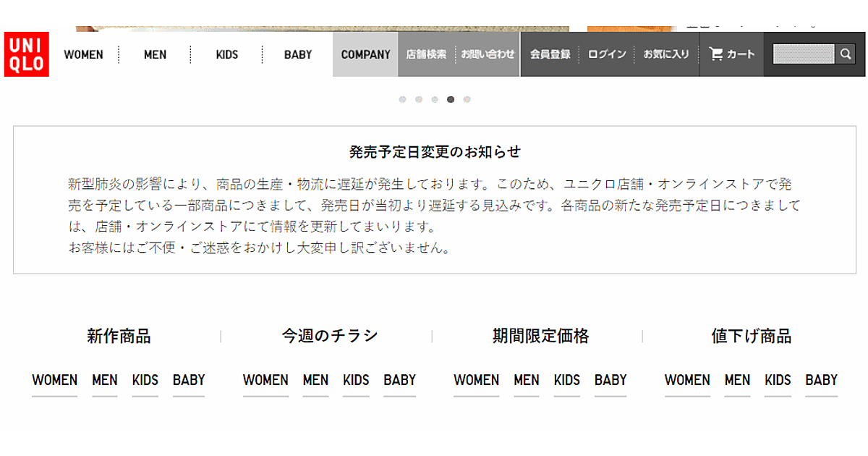Click into the search text field
Screen dimensions: 868x456
(803, 54)
